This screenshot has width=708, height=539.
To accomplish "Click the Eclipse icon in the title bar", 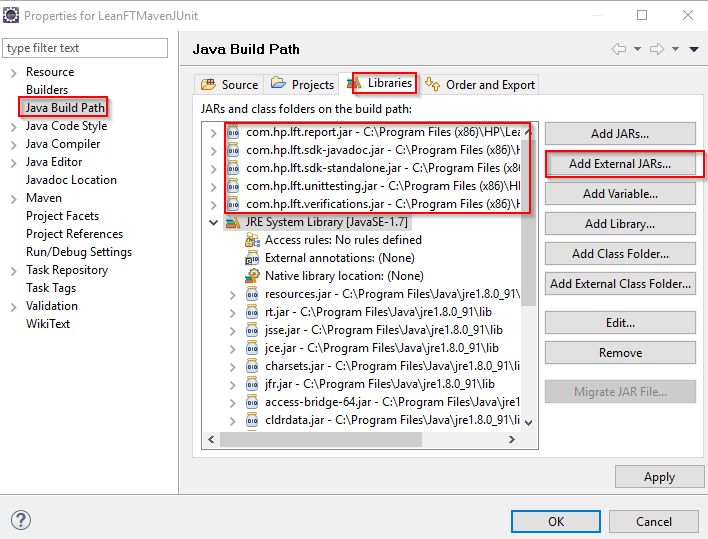I will 11,15.
